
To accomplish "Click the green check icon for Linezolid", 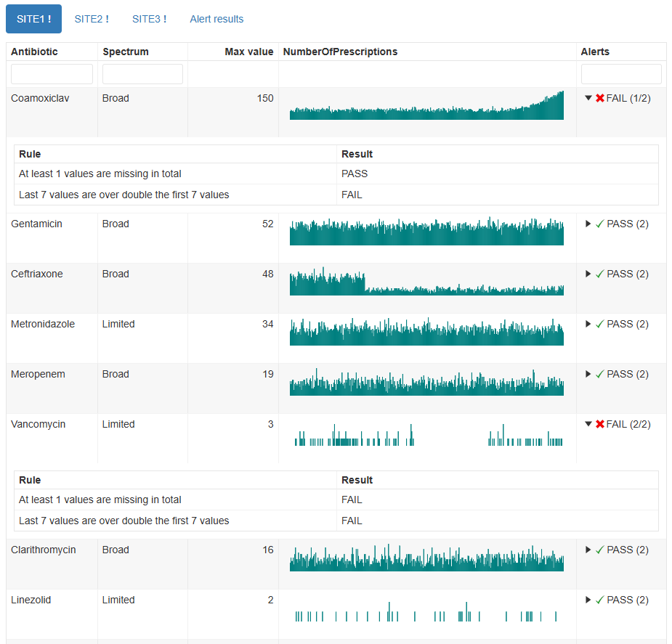I will 600,600.
